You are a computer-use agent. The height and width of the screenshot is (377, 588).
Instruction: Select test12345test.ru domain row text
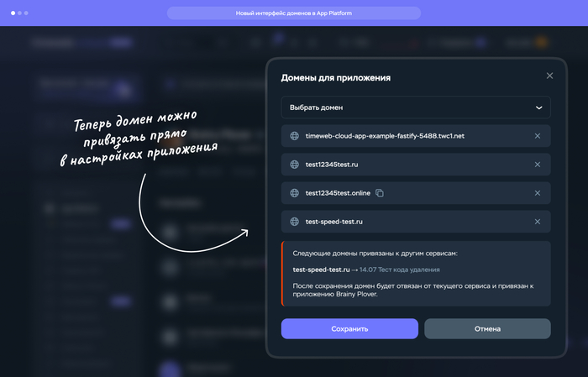click(332, 165)
